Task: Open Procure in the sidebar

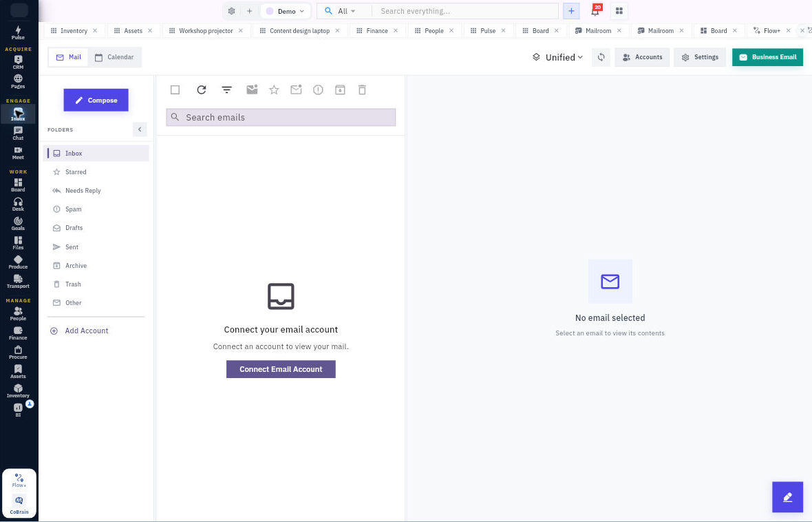Action: pyautogui.click(x=18, y=353)
